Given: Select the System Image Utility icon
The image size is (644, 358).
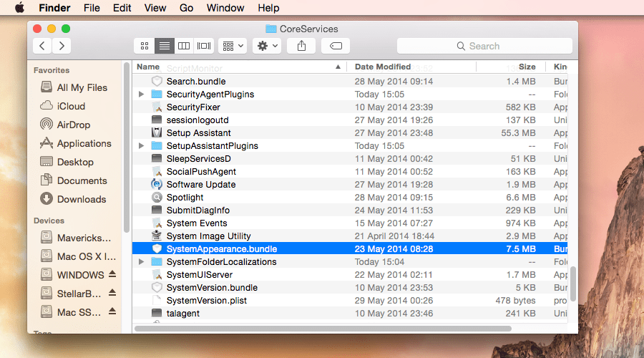Looking at the screenshot, I should (x=157, y=236).
